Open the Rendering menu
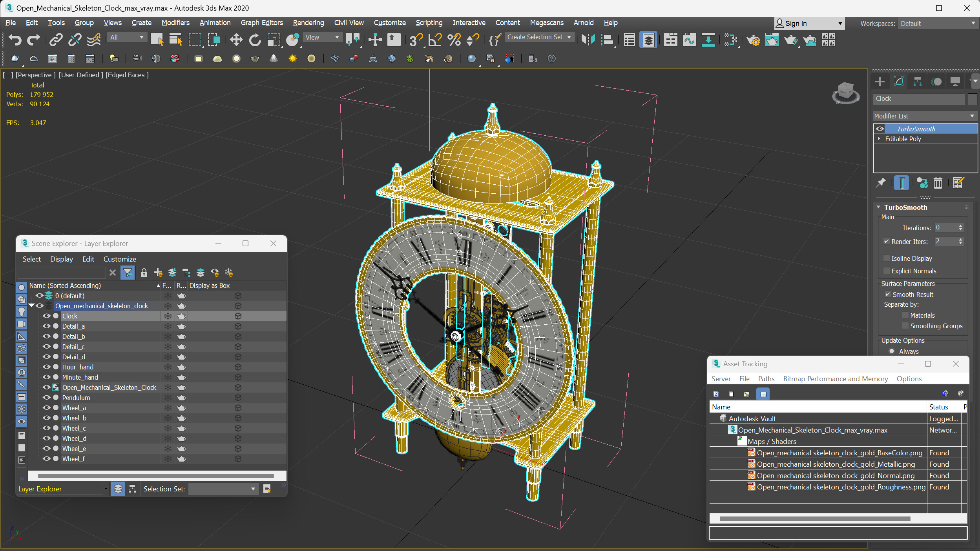980x551 pixels. coord(308,23)
